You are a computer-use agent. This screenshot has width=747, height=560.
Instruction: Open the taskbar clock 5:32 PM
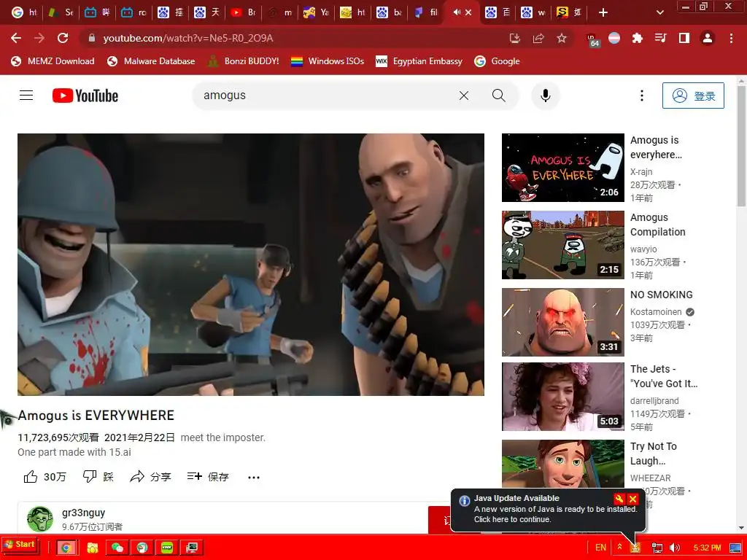(x=708, y=548)
